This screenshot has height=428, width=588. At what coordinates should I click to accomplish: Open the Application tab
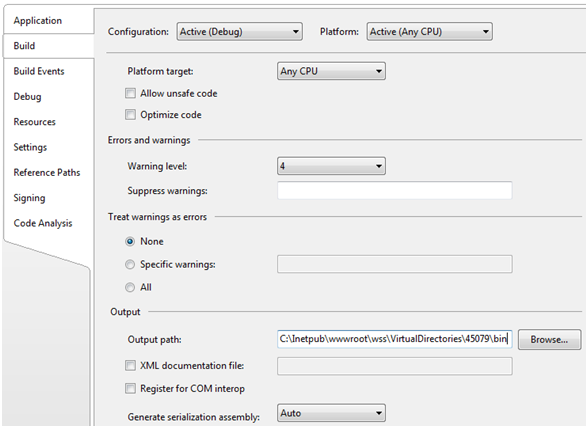(38, 21)
